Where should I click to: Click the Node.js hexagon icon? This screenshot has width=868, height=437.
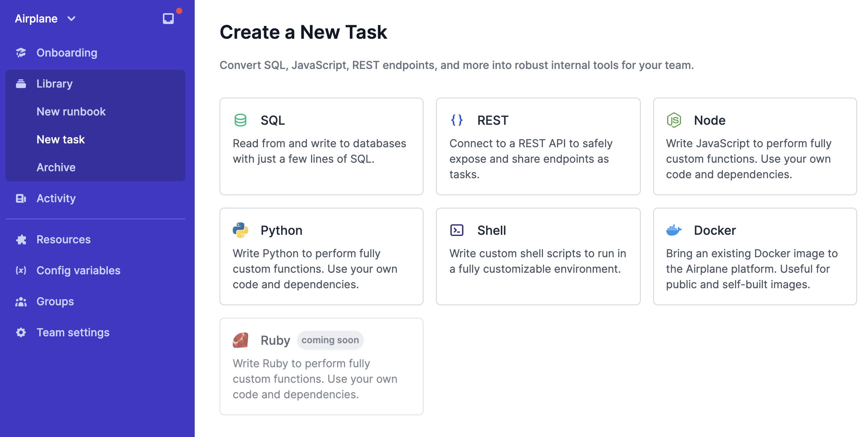point(674,120)
